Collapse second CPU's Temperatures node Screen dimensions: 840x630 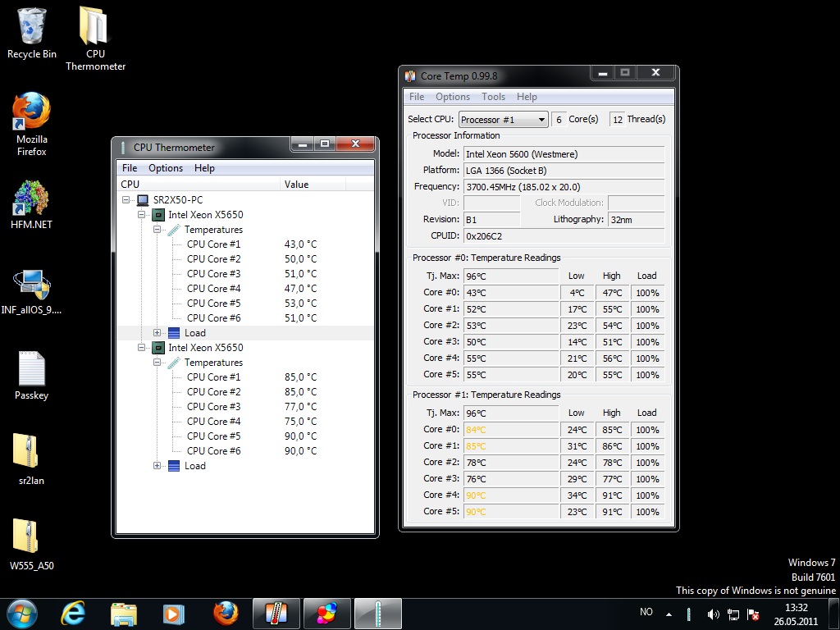(157, 362)
